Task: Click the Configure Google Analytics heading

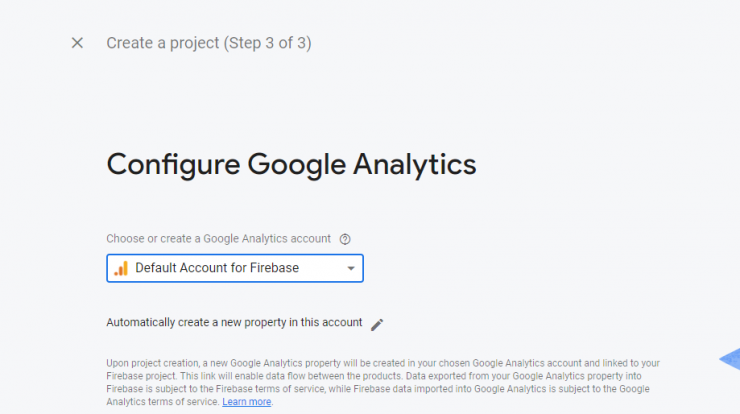Action: pos(291,165)
